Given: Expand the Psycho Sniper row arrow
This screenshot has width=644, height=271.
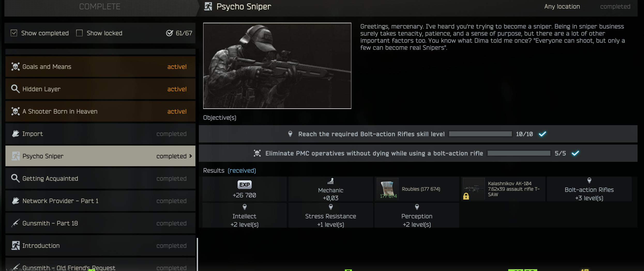Looking at the screenshot, I should [x=191, y=156].
